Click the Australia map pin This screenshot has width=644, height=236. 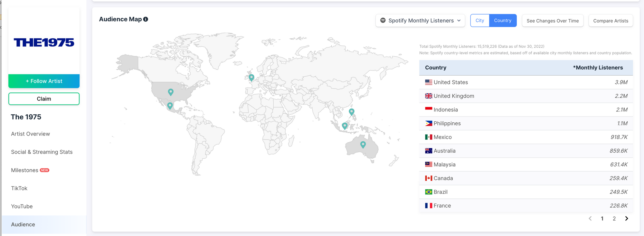click(363, 145)
